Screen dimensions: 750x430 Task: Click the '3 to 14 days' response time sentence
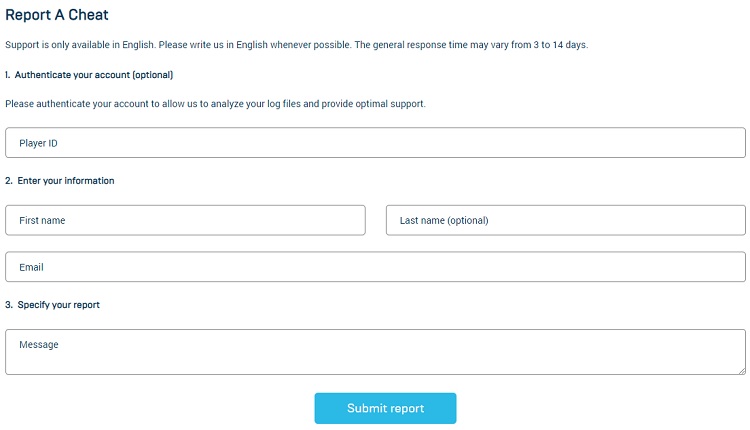click(x=471, y=45)
